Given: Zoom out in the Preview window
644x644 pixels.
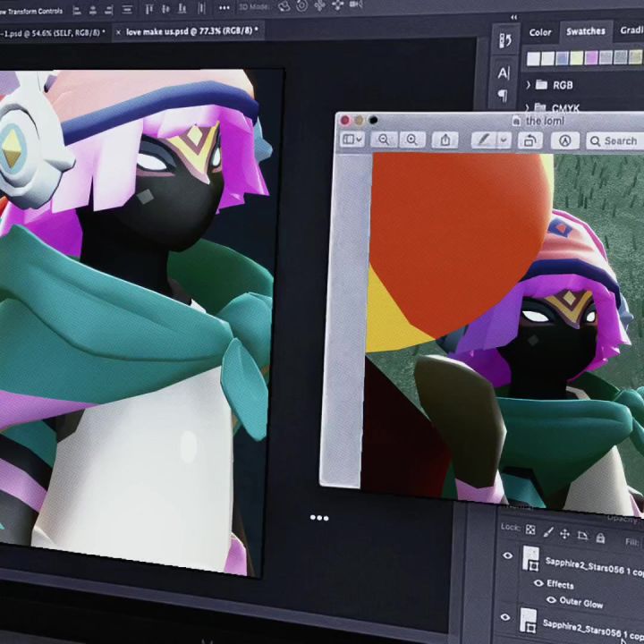Looking at the screenshot, I should tap(384, 140).
